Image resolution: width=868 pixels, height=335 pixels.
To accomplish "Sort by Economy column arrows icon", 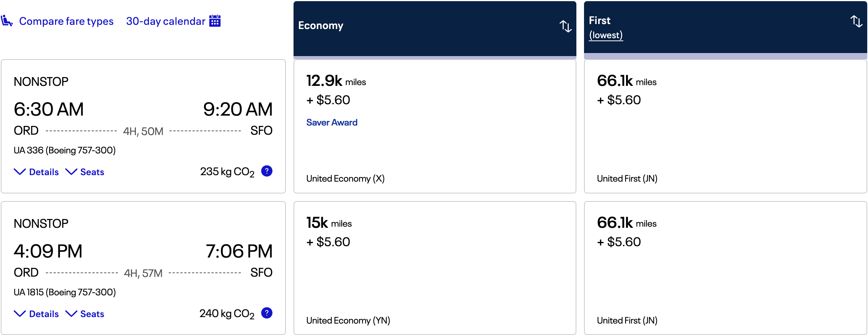I will pos(565,26).
